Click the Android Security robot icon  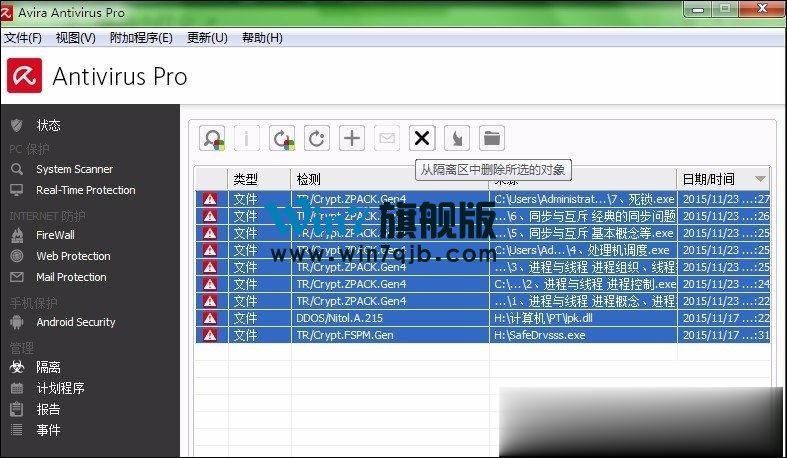point(17,322)
